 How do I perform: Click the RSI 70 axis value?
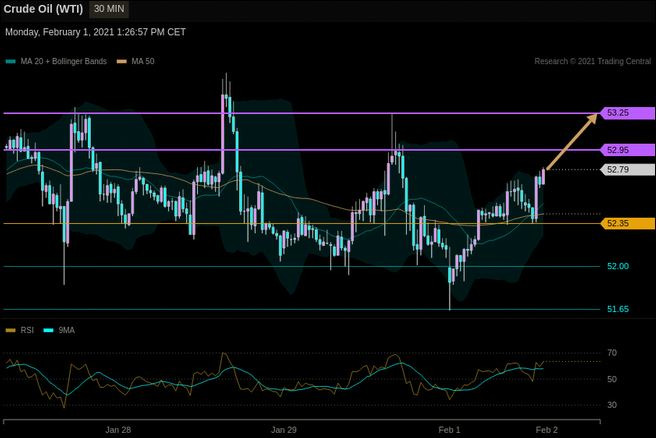(x=612, y=353)
